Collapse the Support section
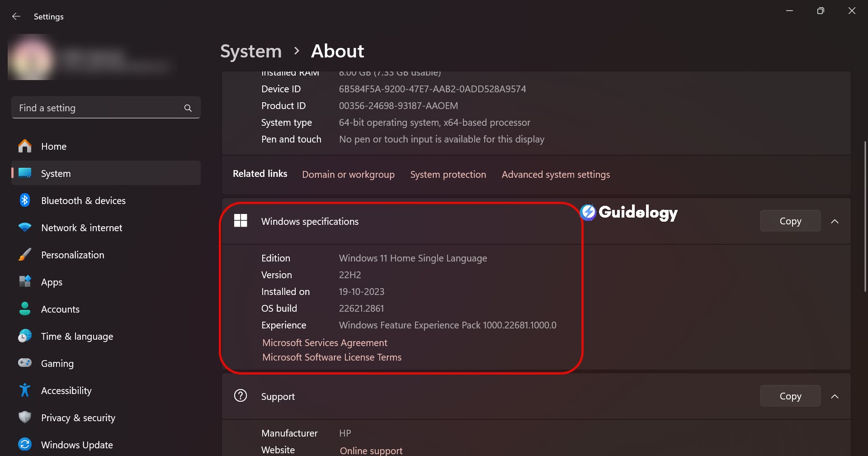Viewport: 868px width, 456px height. tap(835, 396)
